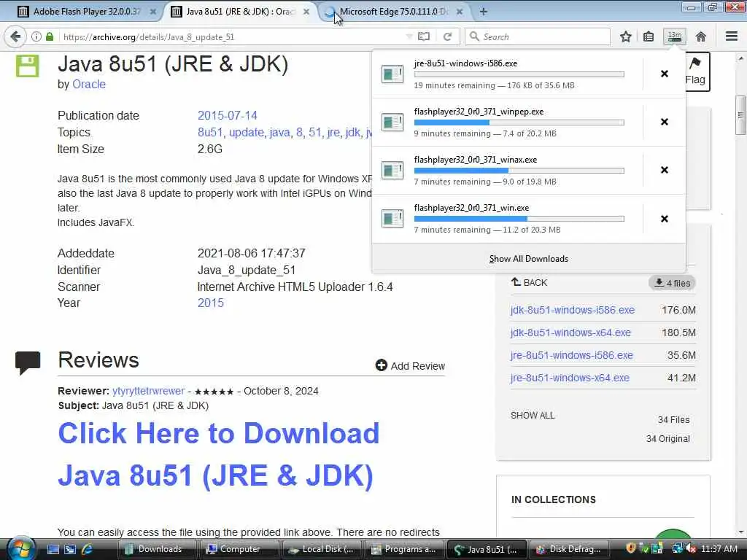Click BACK in the download options

530,282
